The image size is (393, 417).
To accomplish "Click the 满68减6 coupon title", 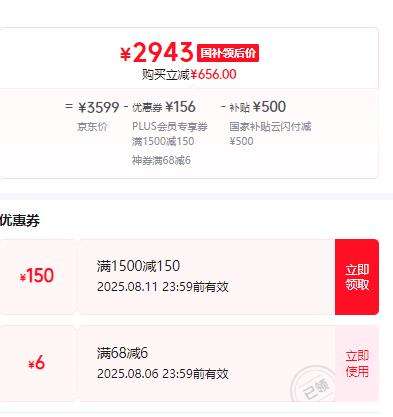I will point(122,353).
